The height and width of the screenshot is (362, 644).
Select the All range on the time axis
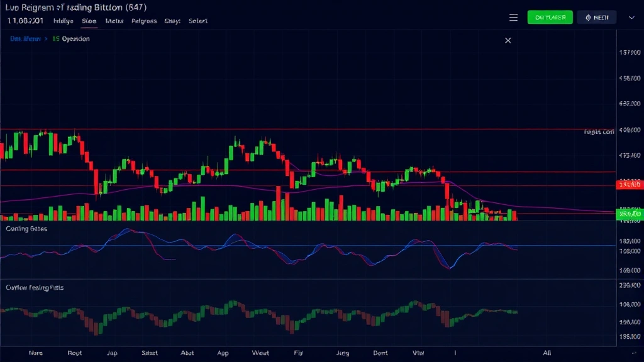547,353
